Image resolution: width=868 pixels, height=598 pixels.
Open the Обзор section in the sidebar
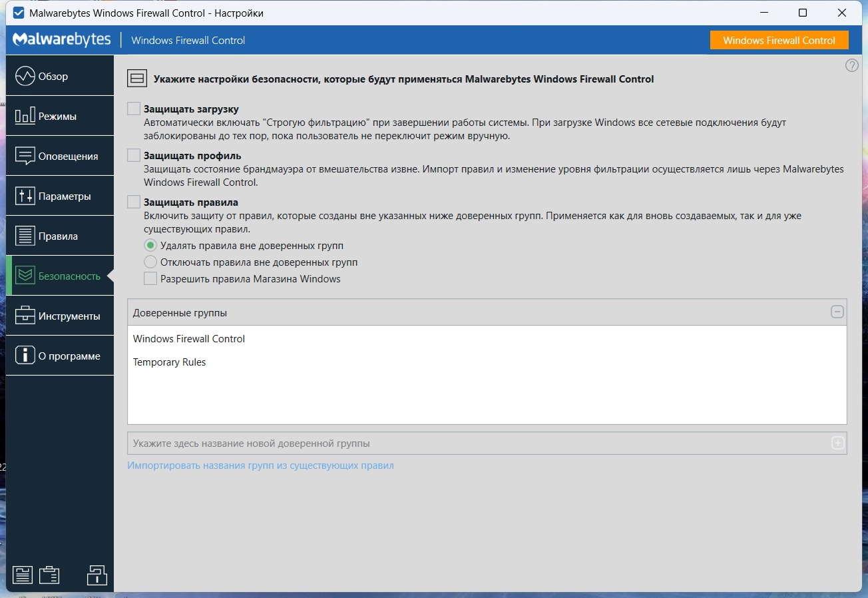click(x=60, y=77)
